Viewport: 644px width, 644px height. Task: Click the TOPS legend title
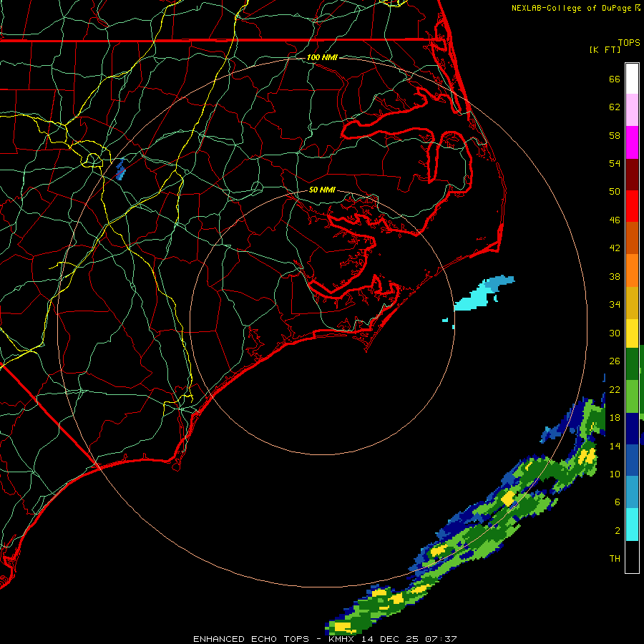629,42
